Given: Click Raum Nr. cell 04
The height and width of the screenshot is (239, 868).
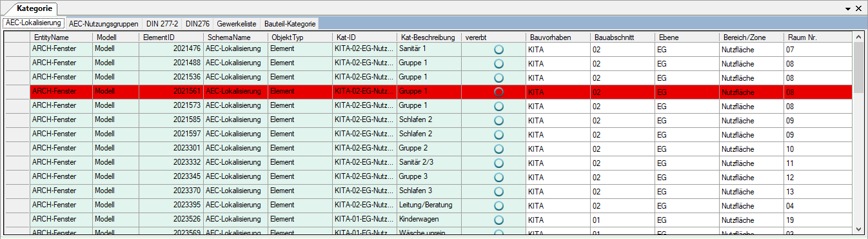Looking at the screenshot, I should 818,205.
